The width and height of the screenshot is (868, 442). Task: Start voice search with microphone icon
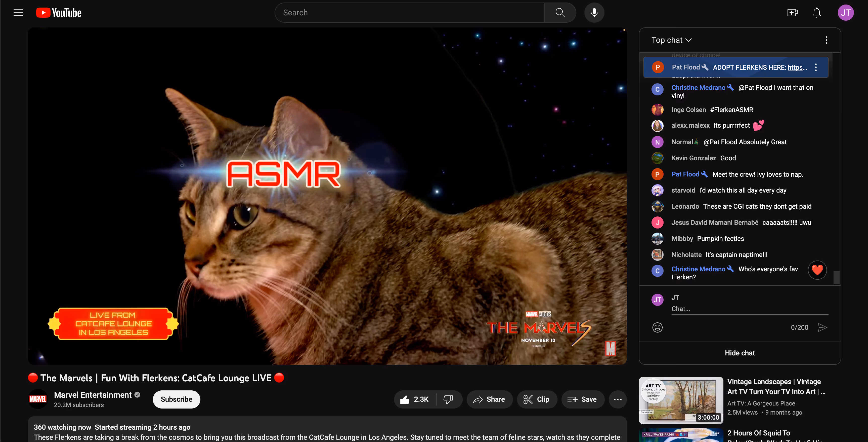pyautogui.click(x=594, y=13)
